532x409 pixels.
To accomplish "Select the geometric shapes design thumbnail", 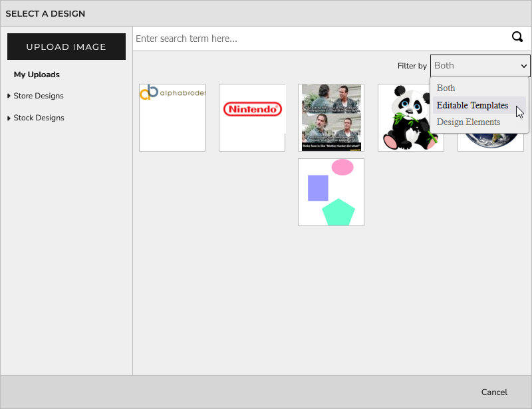I will tap(331, 192).
